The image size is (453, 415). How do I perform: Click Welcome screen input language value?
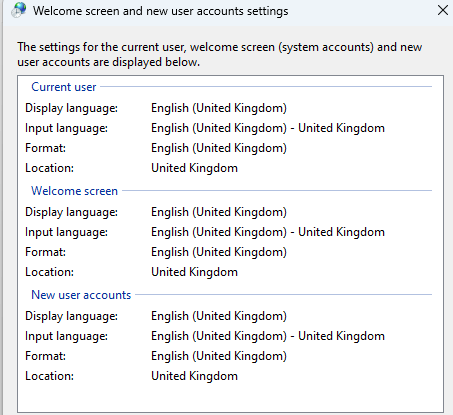click(268, 232)
